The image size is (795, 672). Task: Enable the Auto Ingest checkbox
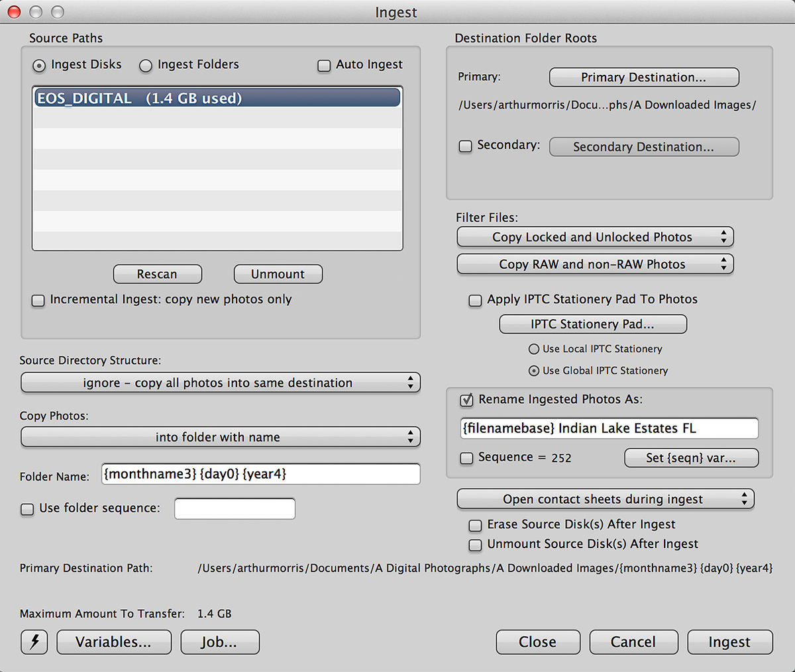[324, 66]
